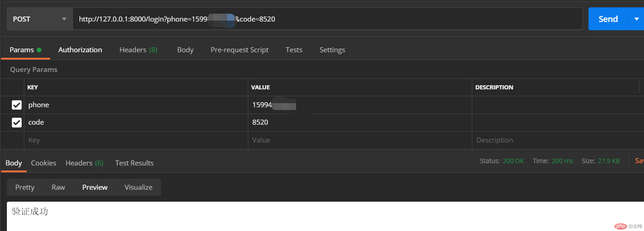The height and width of the screenshot is (231, 644).
Task: Open the request Headers (8) tab
Action: pos(138,50)
